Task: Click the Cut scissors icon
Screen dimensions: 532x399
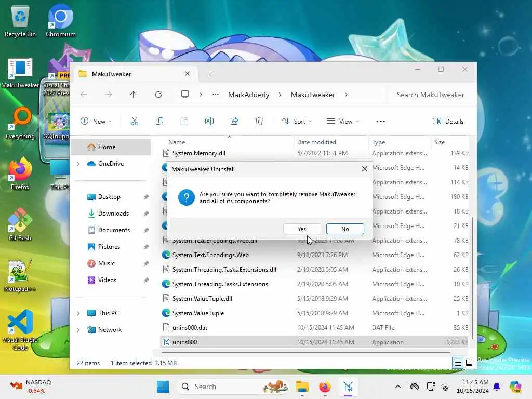Action: tap(135, 121)
